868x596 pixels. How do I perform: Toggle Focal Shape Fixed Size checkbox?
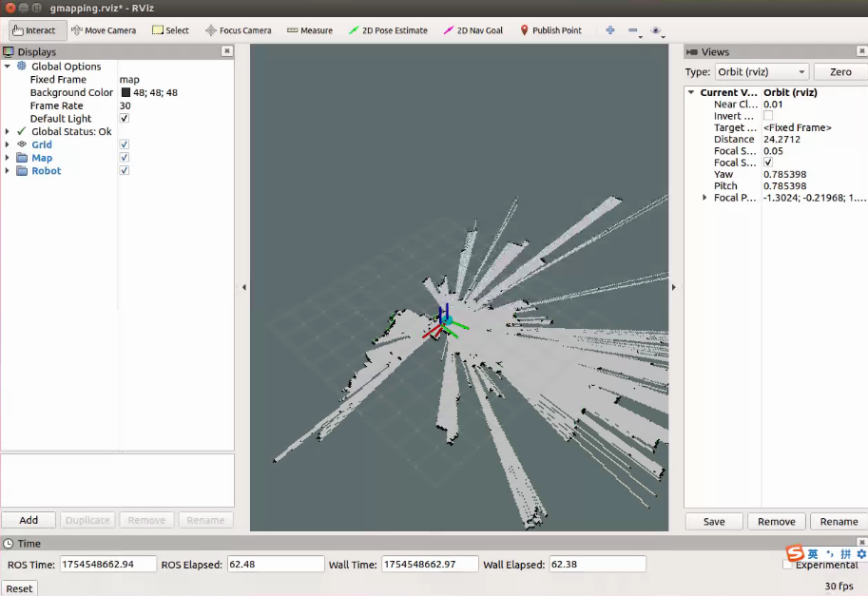click(768, 163)
